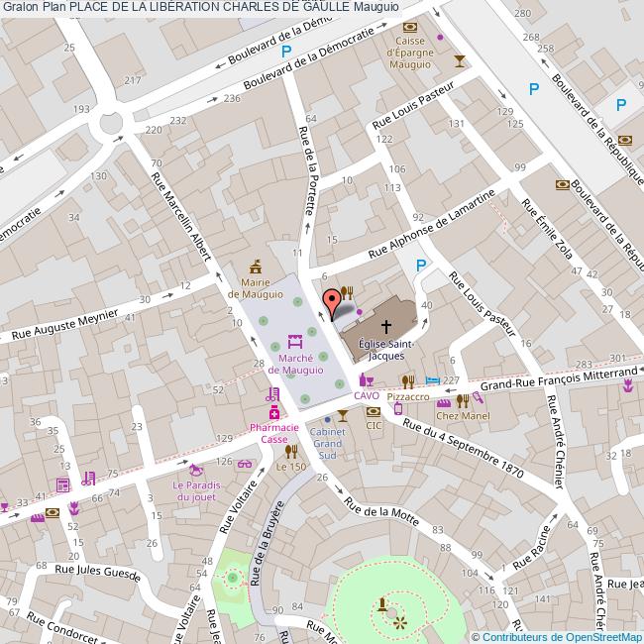Select the Chez Manel shop icon
The width and height of the screenshot is (644, 644).
tap(460, 401)
